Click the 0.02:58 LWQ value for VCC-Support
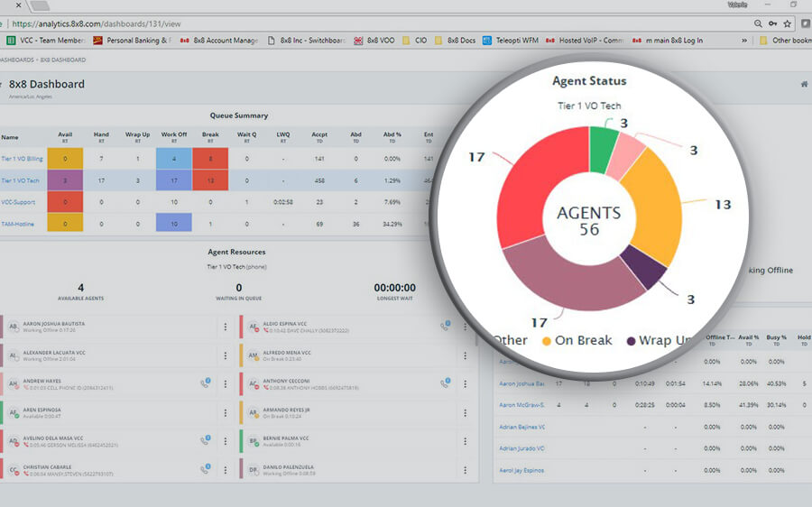 click(282, 202)
